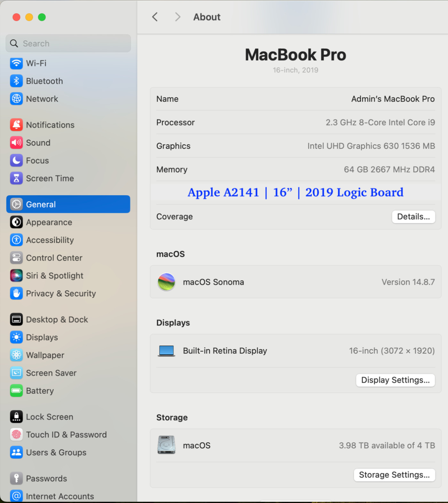This screenshot has width=448, height=503.
Task: Open Display Settings... button
Action: tap(396, 380)
